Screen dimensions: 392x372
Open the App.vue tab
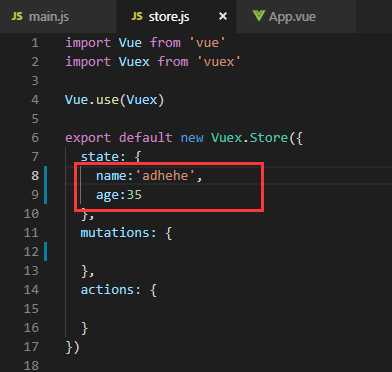[x=296, y=16]
